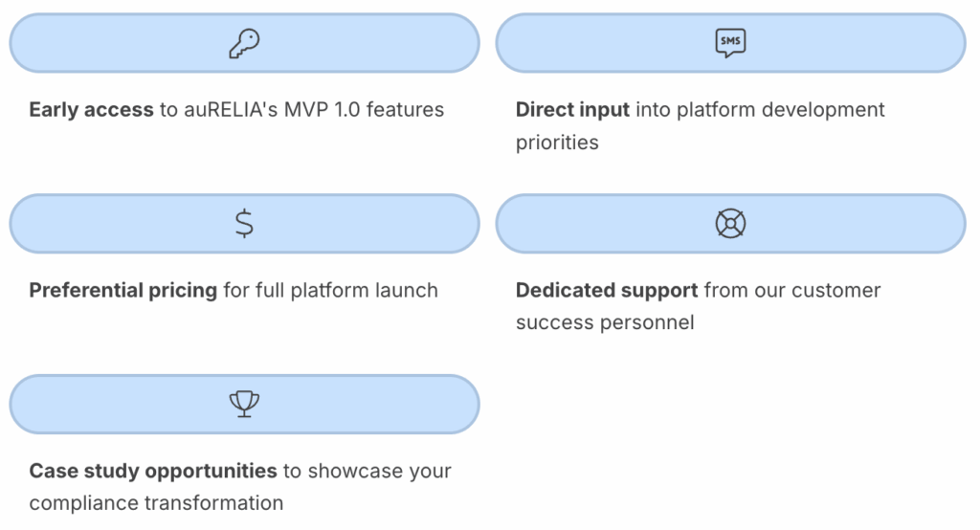The width and height of the screenshot is (980, 530).
Task: Click the bold "Dedicated support" label
Action: pyautogui.click(x=607, y=290)
